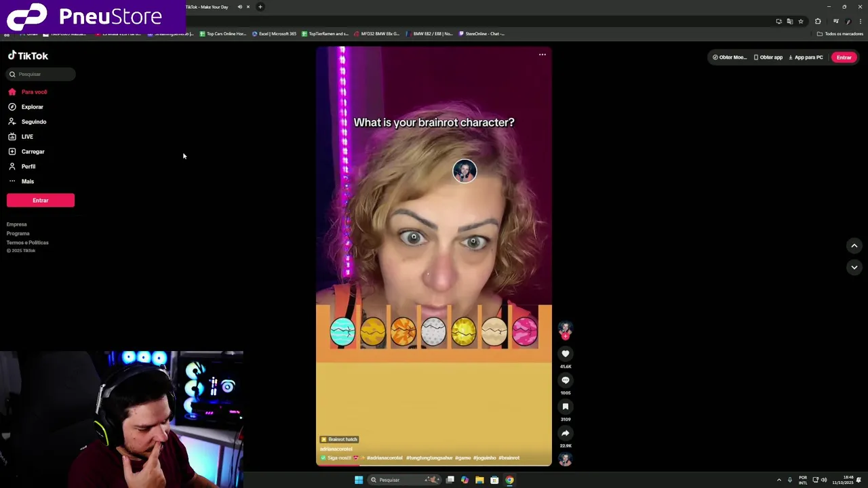Expand the system tray hidden icons chevron

pyautogui.click(x=778, y=480)
